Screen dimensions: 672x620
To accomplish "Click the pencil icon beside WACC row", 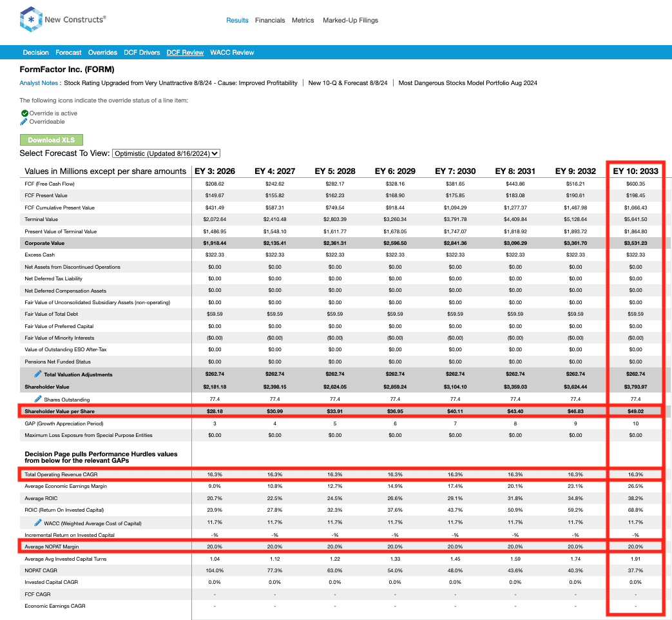I will click(38, 523).
